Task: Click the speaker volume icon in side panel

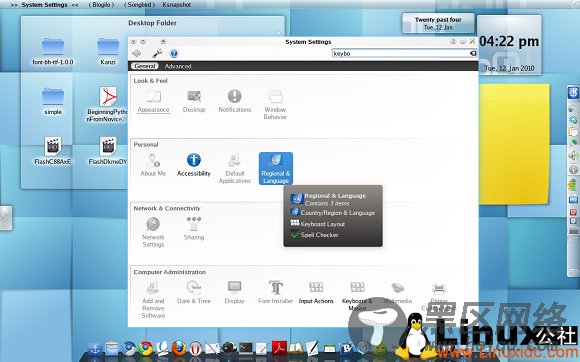Action: (573, 156)
